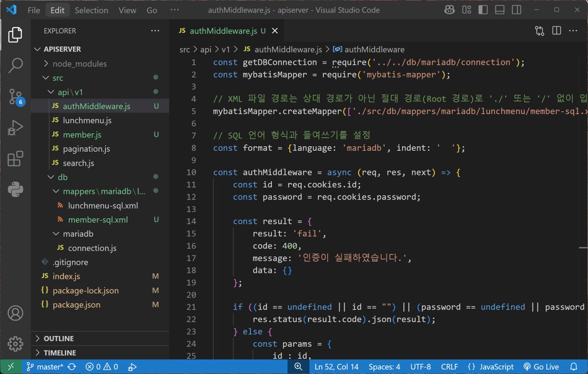Viewport: 588px width, 374px height.
Task: Collapse the APISERVER root folder
Action: (100, 49)
